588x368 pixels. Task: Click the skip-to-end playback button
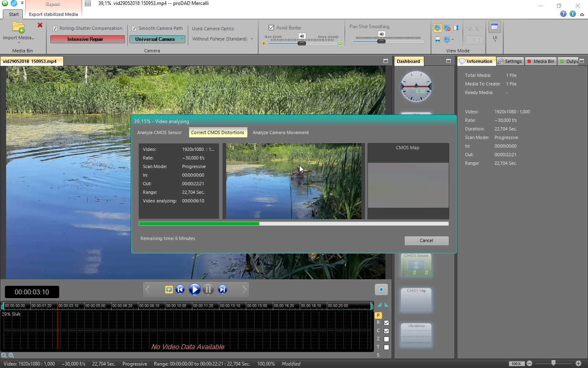click(x=223, y=289)
